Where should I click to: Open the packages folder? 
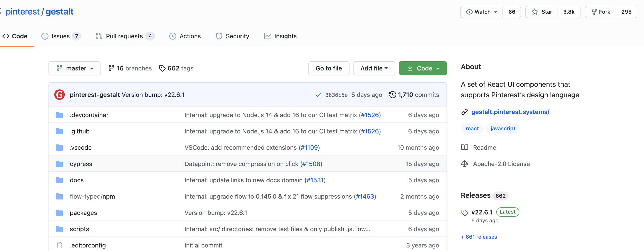[83, 213]
